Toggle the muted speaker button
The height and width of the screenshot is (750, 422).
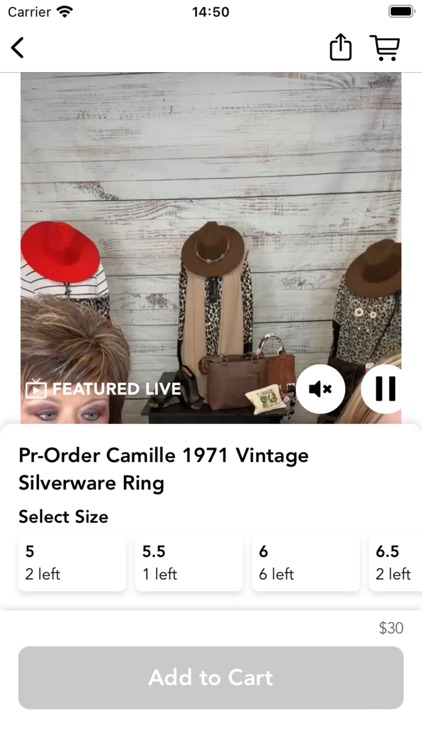(x=321, y=389)
